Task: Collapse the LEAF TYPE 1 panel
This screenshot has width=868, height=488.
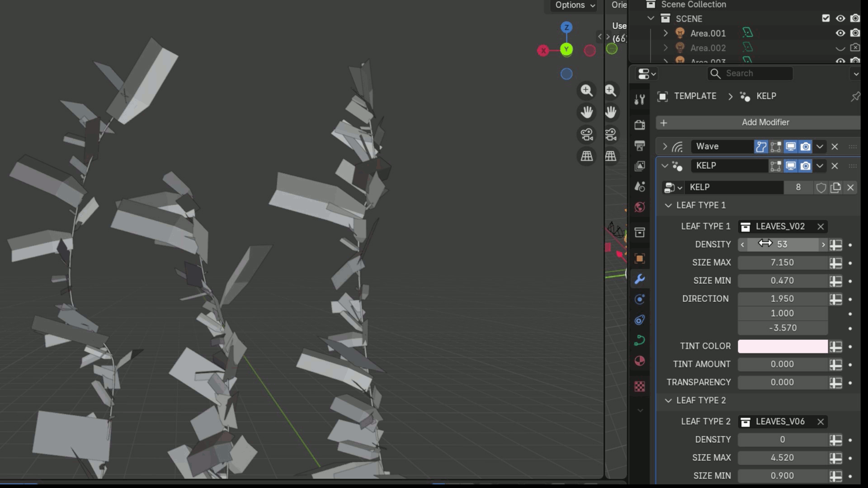Action: [x=668, y=205]
